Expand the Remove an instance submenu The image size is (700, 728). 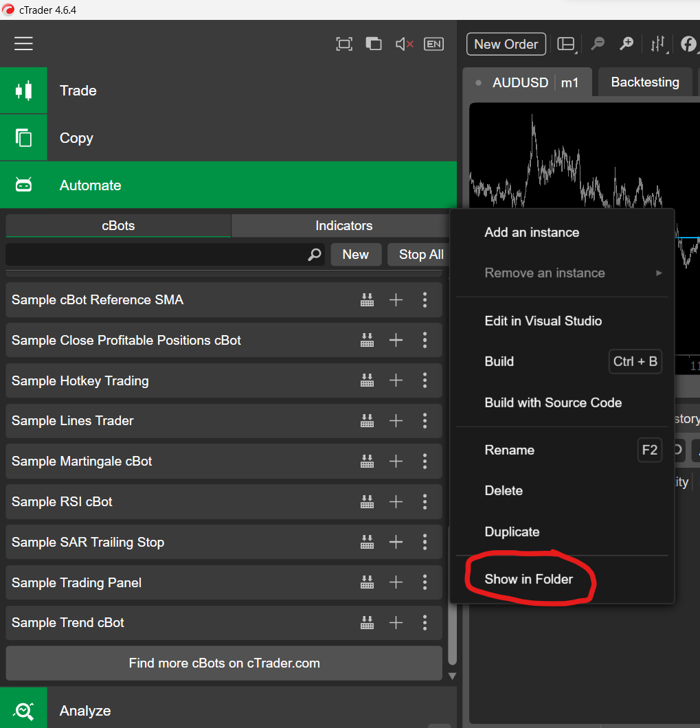[x=562, y=273]
